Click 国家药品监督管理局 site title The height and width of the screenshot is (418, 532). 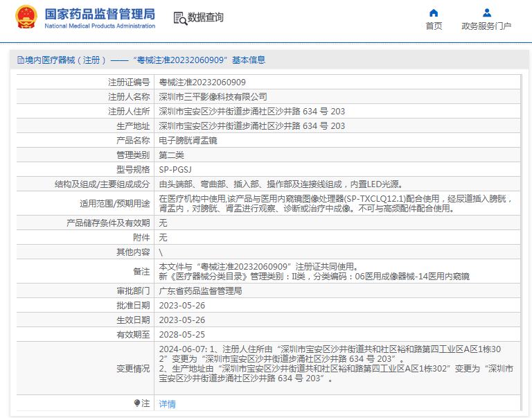coord(100,15)
